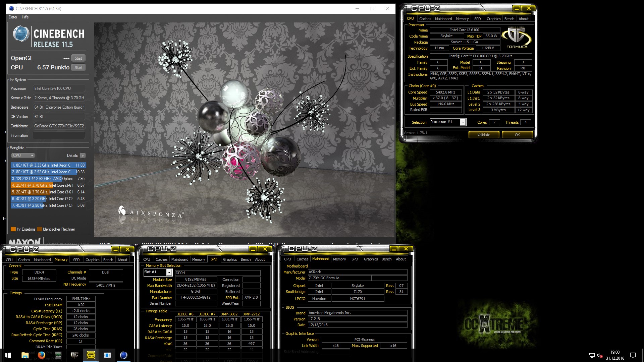Start the CPU benchmark

(x=78, y=68)
